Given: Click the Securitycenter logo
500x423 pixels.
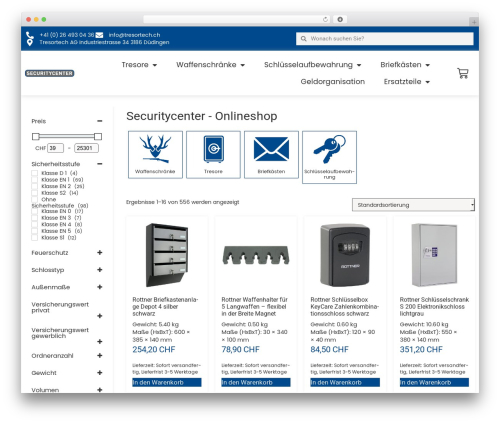Looking at the screenshot, I should coord(50,73).
